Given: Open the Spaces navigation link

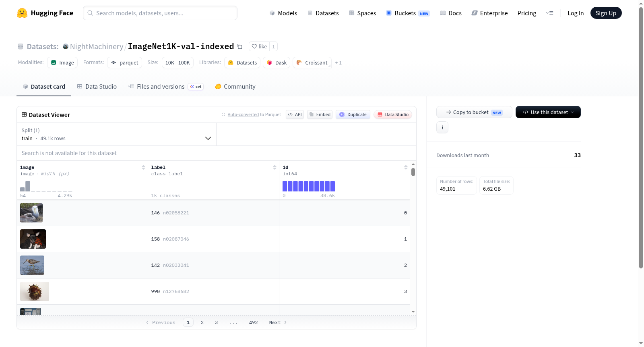Looking at the screenshot, I should [363, 13].
